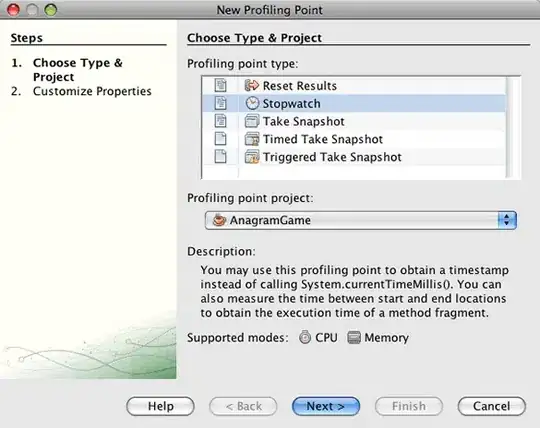540x428 pixels.
Task: Open Help for this wizard
Action: (160, 406)
